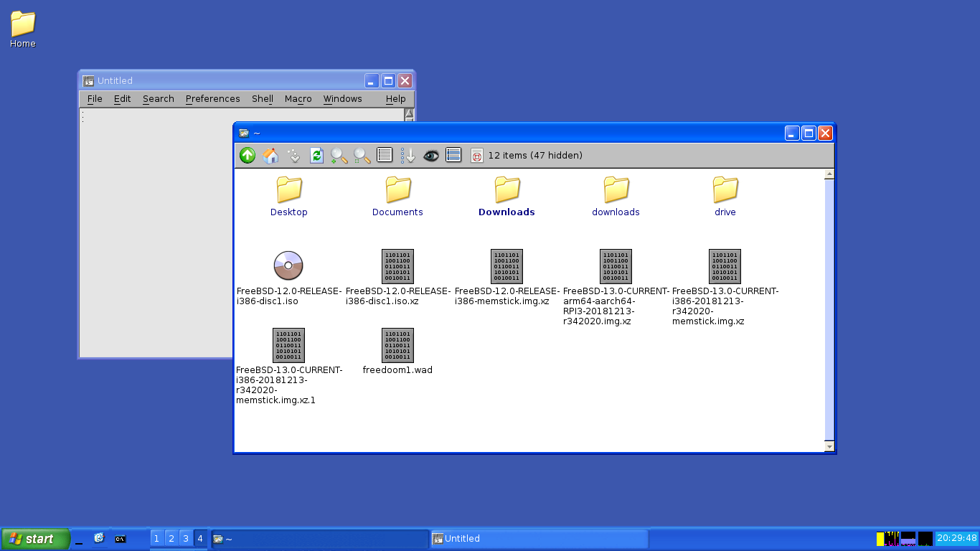
Task: Select the Untitled taskbar button
Action: pos(539,539)
